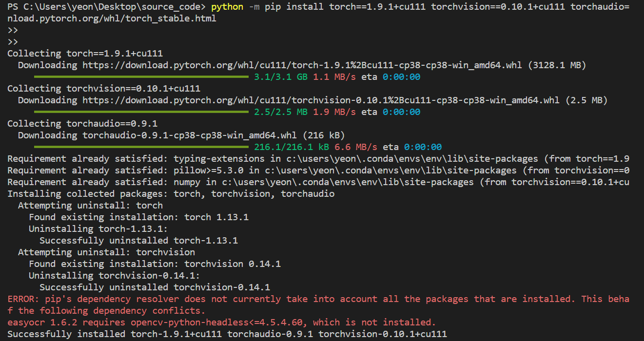Click 'Found existing installation: torchvision 0.14.1'
The image size is (644, 341).
point(155,264)
